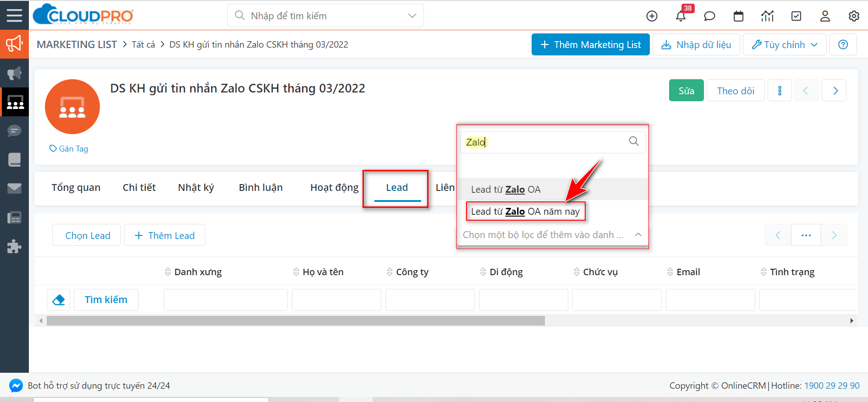Viewport: 868px width, 402px height.
Task: Open more options vertical dots button
Action: point(780,91)
